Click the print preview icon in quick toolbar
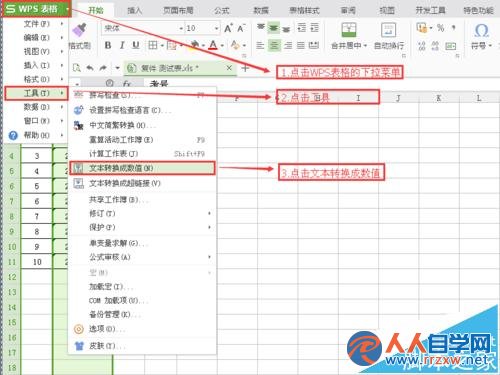Screen dimensions: 500x375 (x=77, y=68)
